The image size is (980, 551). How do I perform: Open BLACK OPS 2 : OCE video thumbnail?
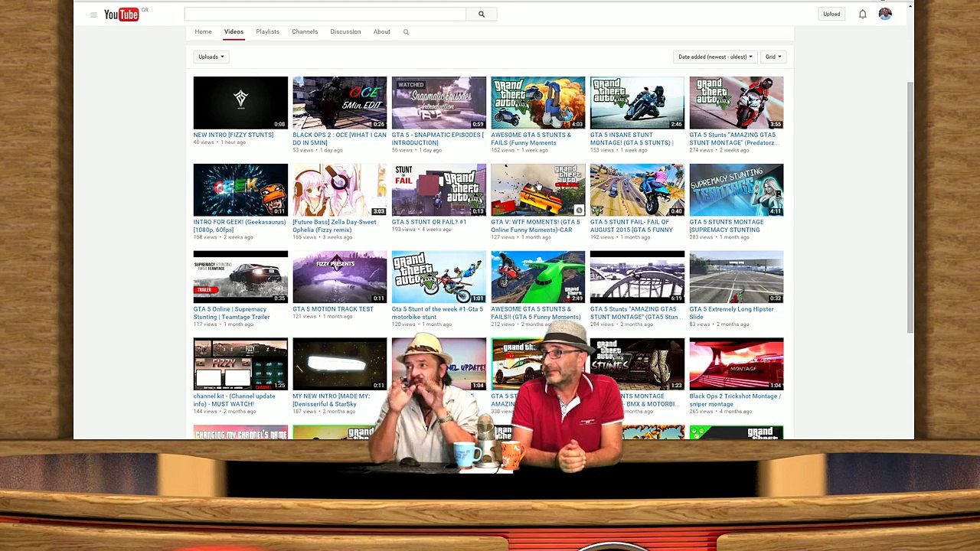pos(339,103)
